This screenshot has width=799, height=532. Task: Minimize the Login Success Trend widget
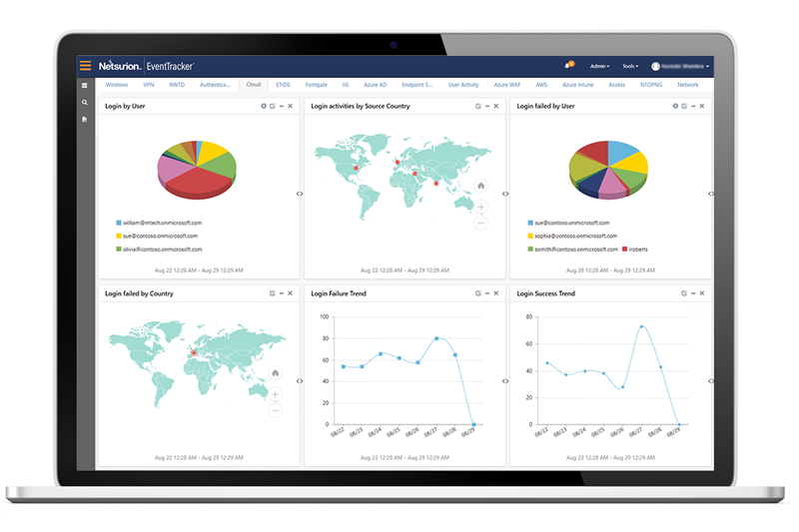coord(693,293)
